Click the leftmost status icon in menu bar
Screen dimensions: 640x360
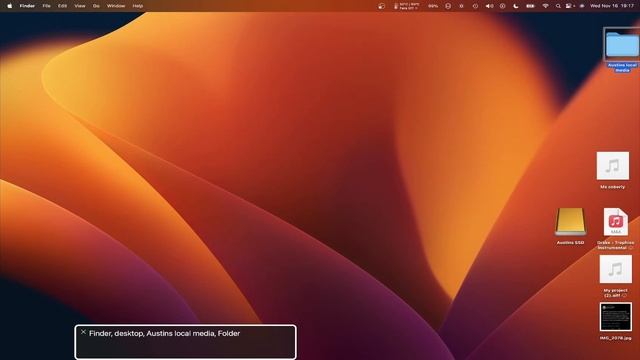(381, 6)
